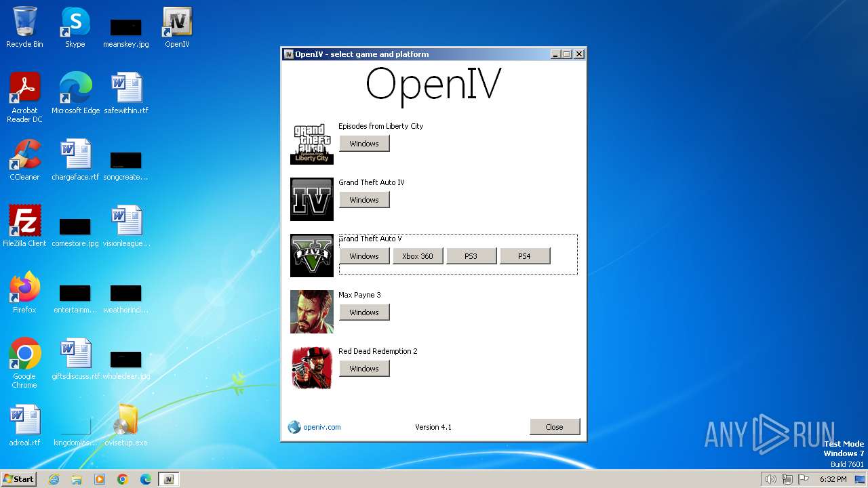
Task: Open the Windows Start menu
Action: [18, 479]
